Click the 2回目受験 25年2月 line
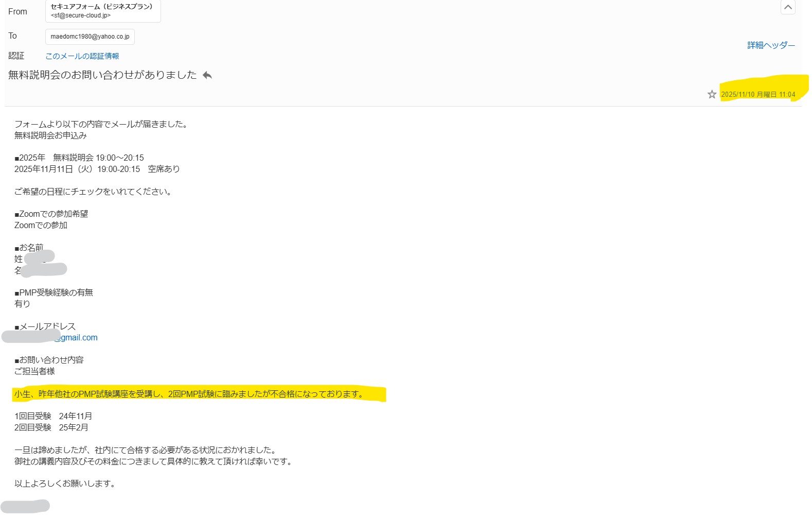Viewport: 812px width, 518px height. 51,427
